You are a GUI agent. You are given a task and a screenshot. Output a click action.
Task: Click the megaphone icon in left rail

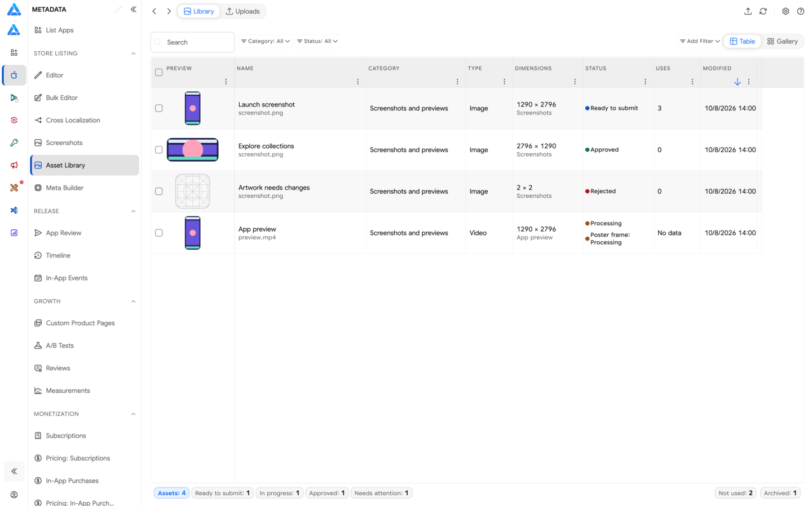pyautogui.click(x=14, y=165)
